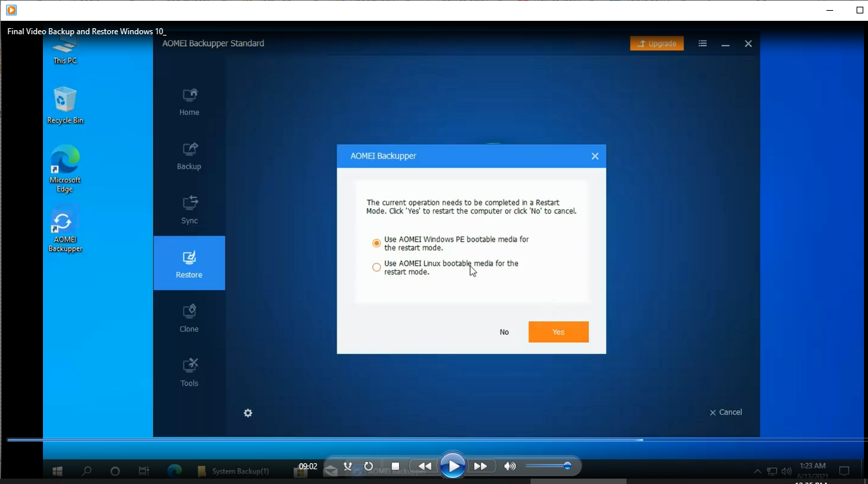This screenshot has width=868, height=484.
Task: Select the Restore section in sidebar
Action: 189,263
